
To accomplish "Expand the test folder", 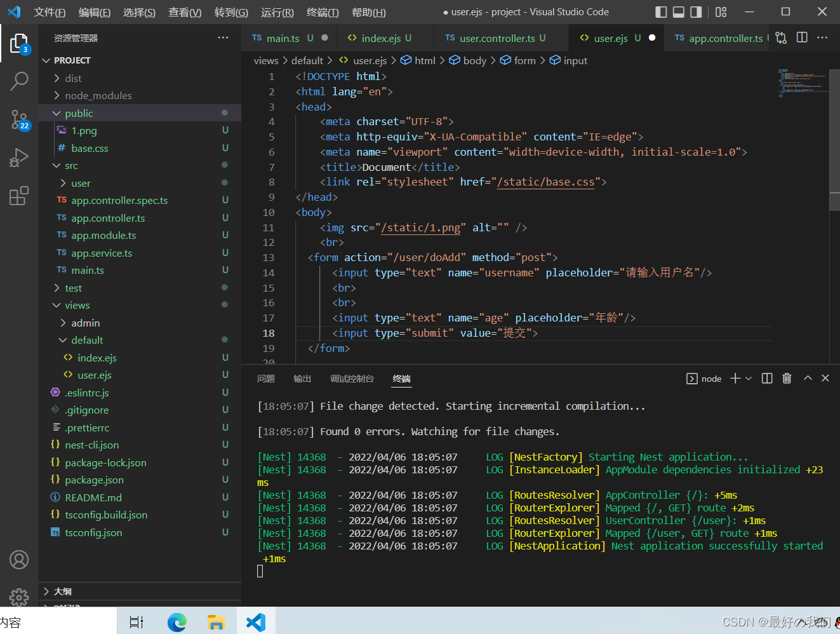I will (x=140, y=288).
